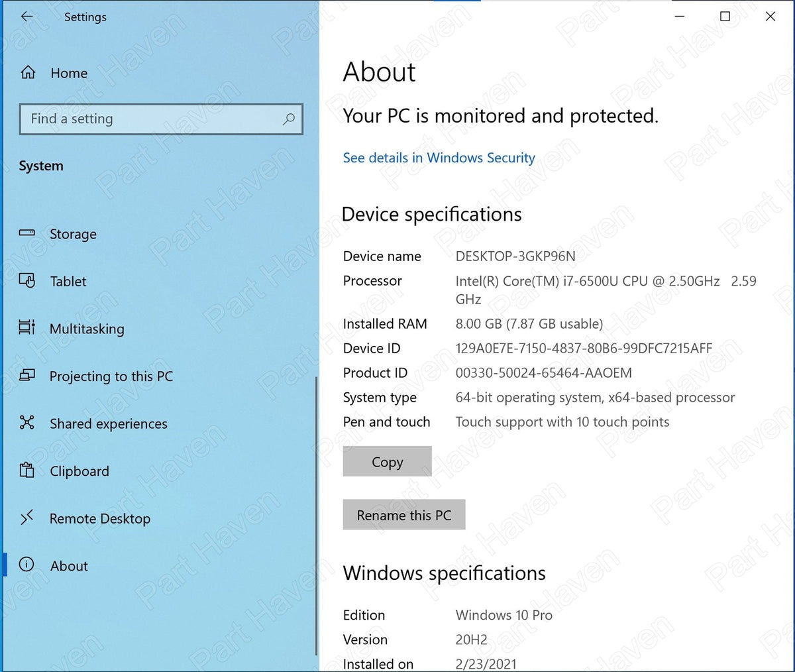Go to Home label in sidebar
795x672 pixels.
click(x=69, y=74)
